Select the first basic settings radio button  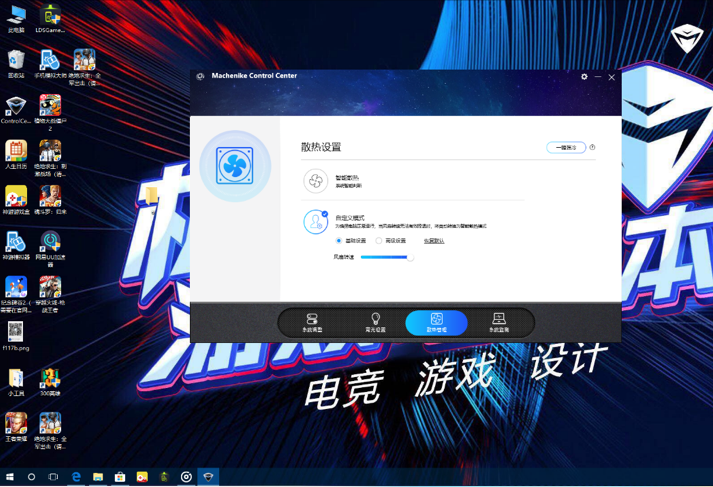(x=339, y=241)
